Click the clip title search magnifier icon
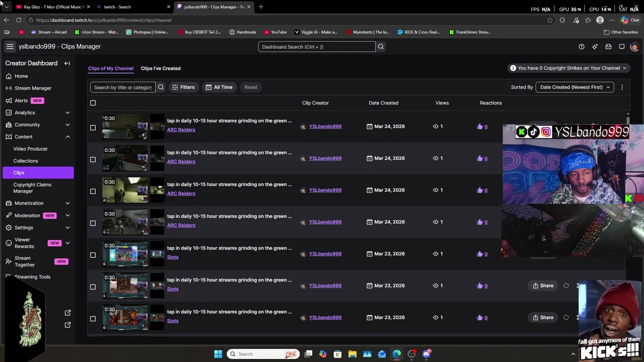 [161, 87]
